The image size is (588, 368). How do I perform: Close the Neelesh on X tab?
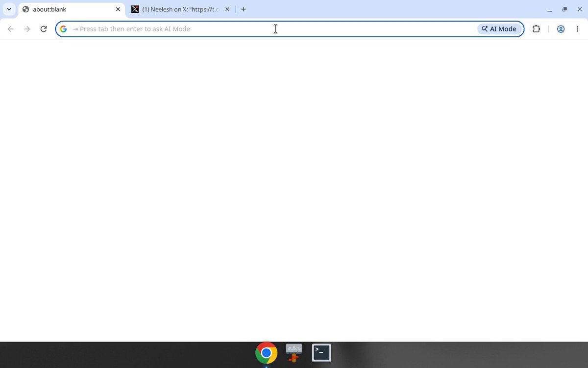[x=227, y=9]
